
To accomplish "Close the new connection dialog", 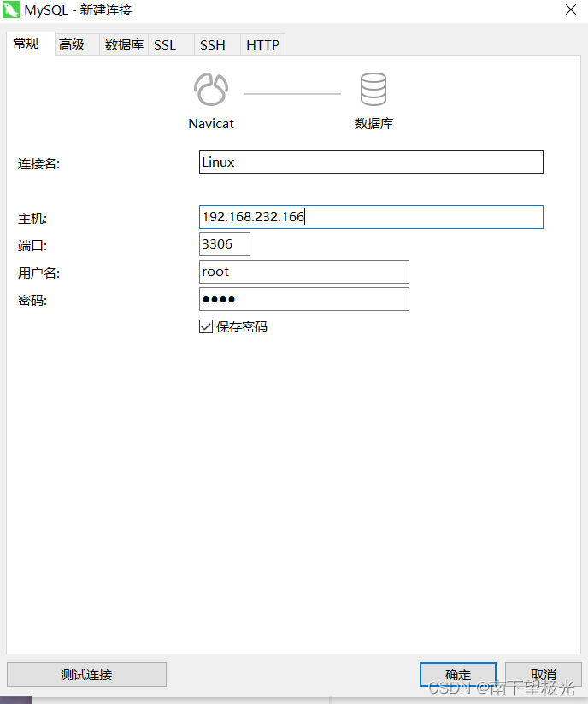I will pyautogui.click(x=571, y=10).
